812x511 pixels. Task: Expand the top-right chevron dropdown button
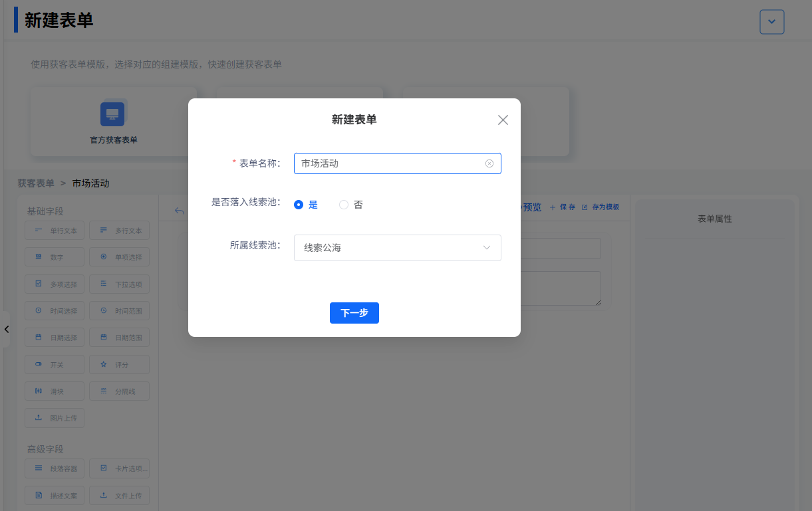771,22
